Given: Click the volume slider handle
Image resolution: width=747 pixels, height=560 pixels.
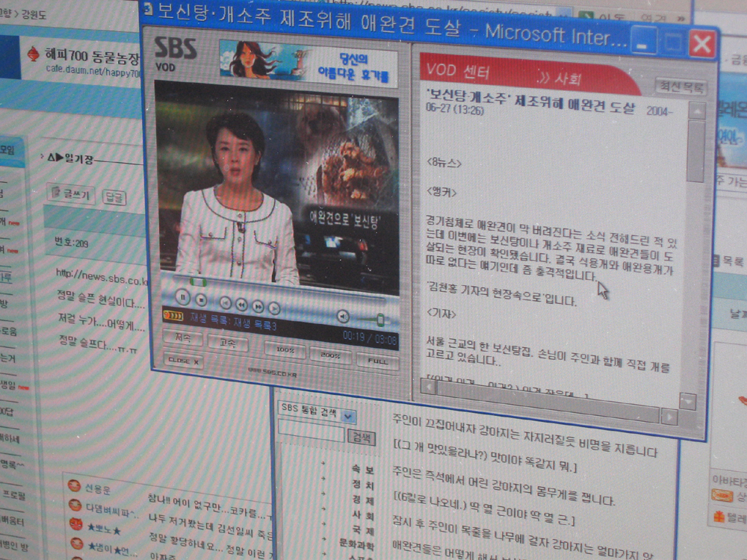Looking at the screenshot, I should [381, 320].
